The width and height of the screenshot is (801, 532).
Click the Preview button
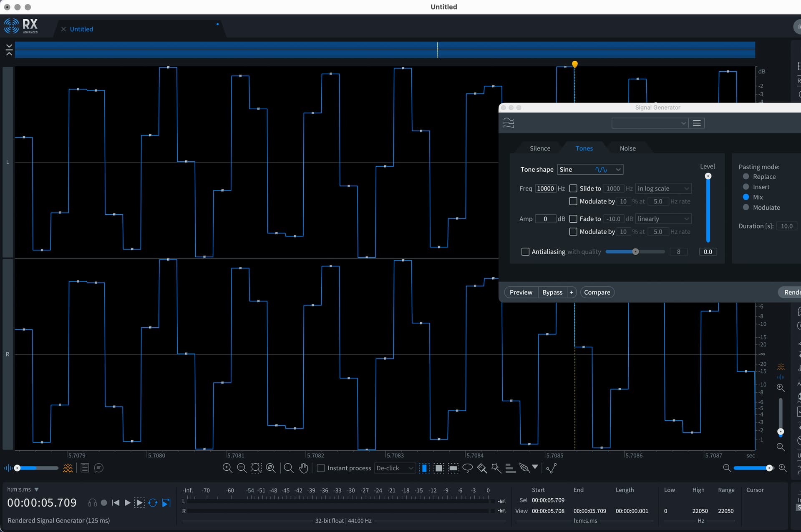[x=521, y=292]
